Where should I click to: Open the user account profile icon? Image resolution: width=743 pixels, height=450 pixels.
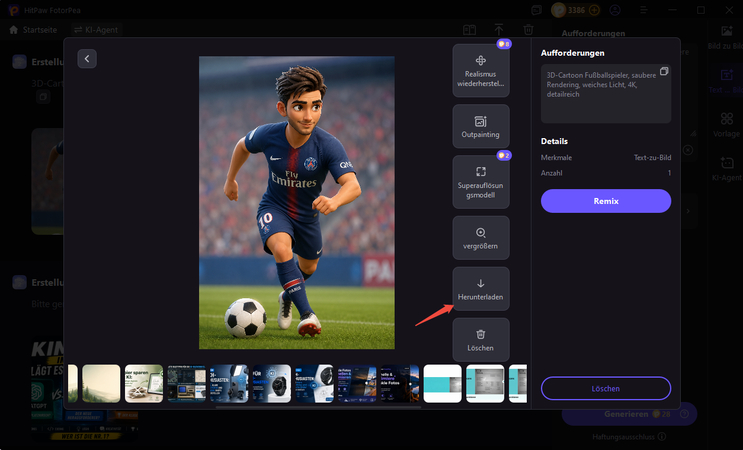click(615, 10)
